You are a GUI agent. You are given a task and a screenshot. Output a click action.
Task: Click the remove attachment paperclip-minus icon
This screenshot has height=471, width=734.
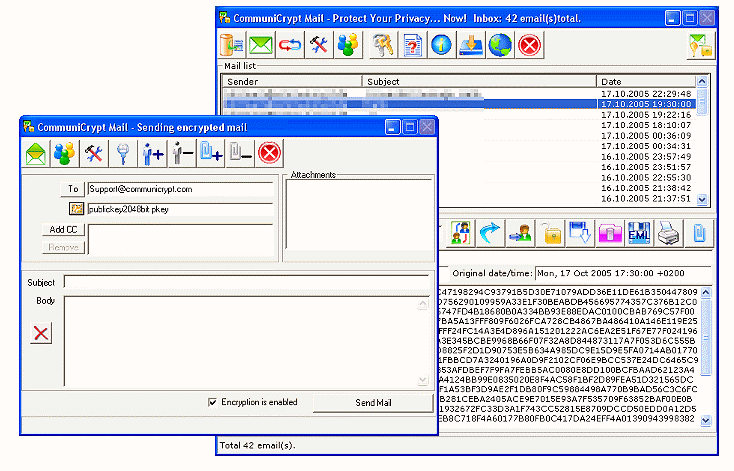click(241, 153)
